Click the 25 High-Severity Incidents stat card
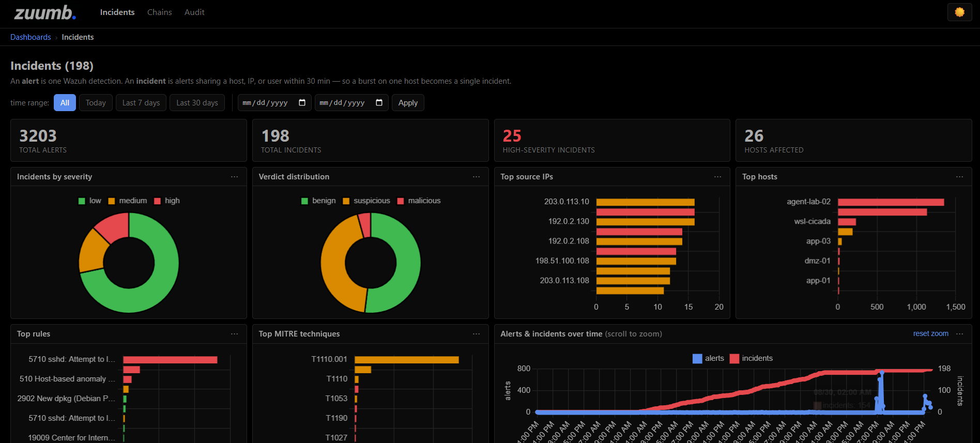Image resolution: width=980 pixels, height=443 pixels. (612, 141)
